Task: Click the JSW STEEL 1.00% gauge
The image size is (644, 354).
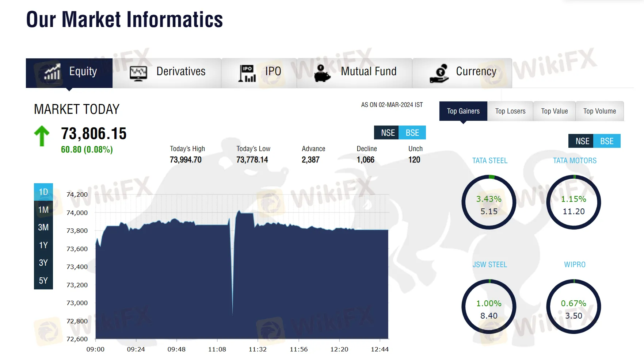Action: tap(489, 307)
